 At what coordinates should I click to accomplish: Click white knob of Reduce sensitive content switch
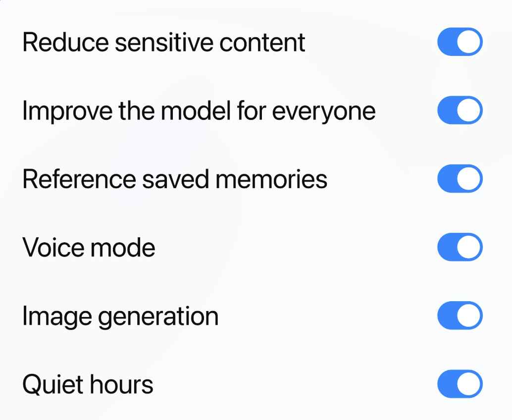pos(469,42)
